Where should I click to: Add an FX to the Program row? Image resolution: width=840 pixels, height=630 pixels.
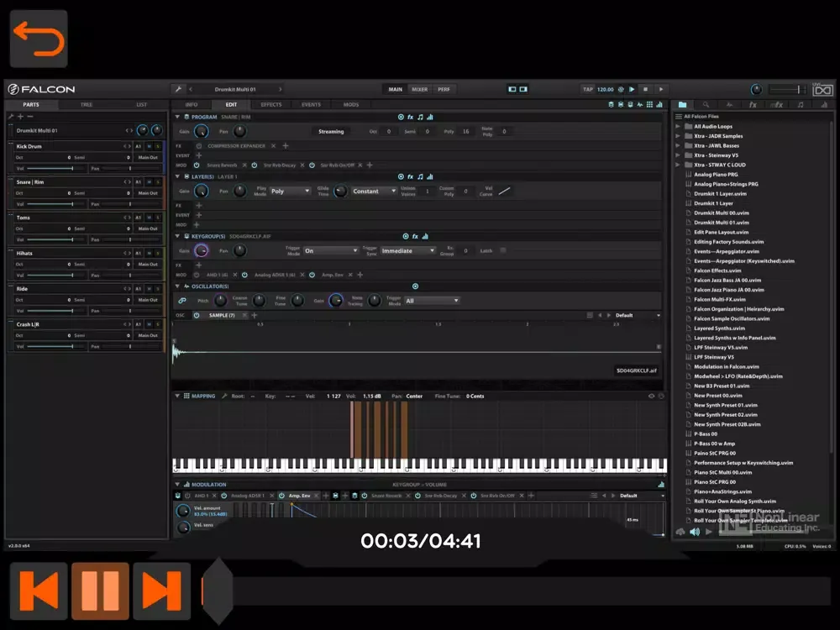[286, 145]
